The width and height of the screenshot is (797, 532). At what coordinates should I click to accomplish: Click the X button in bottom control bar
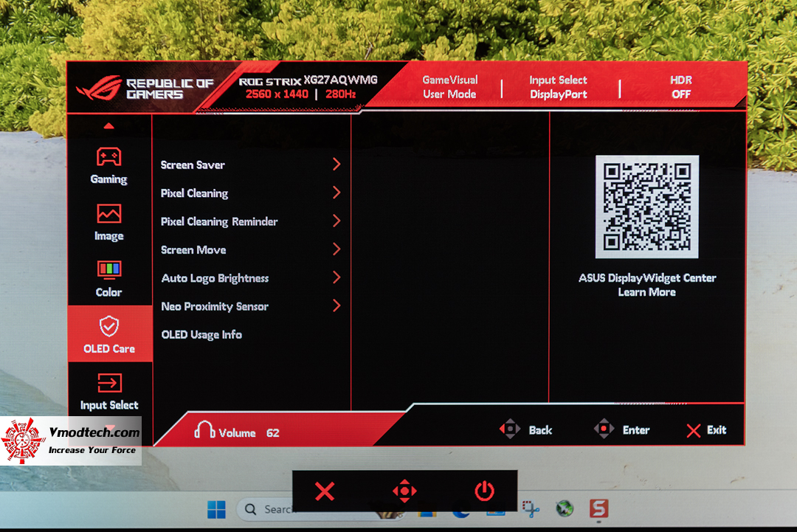pos(325,491)
